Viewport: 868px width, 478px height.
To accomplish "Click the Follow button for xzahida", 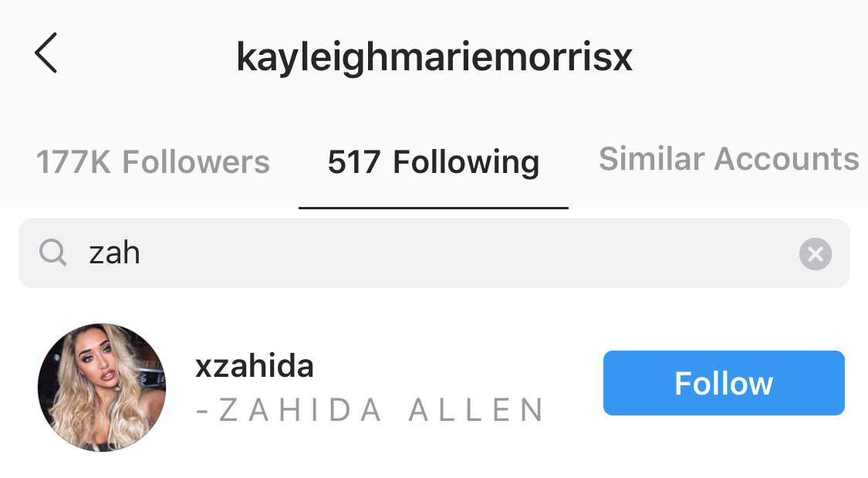I will click(724, 383).
